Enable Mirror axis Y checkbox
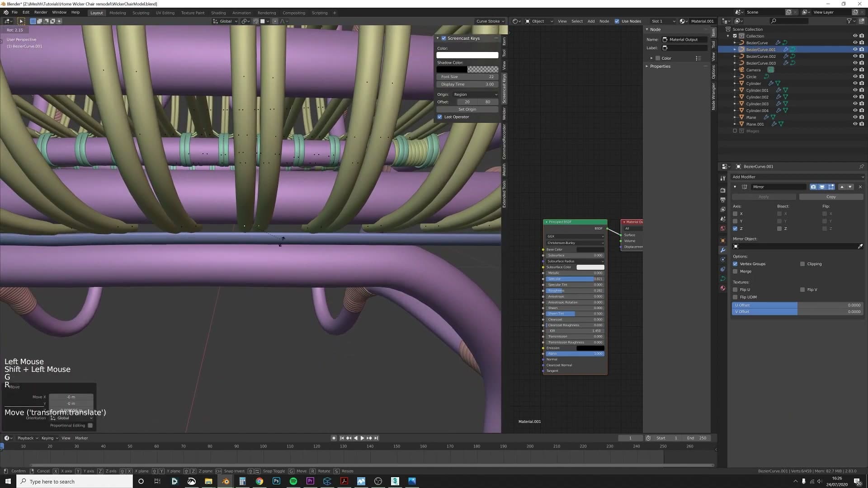 [x=735, y=221]
